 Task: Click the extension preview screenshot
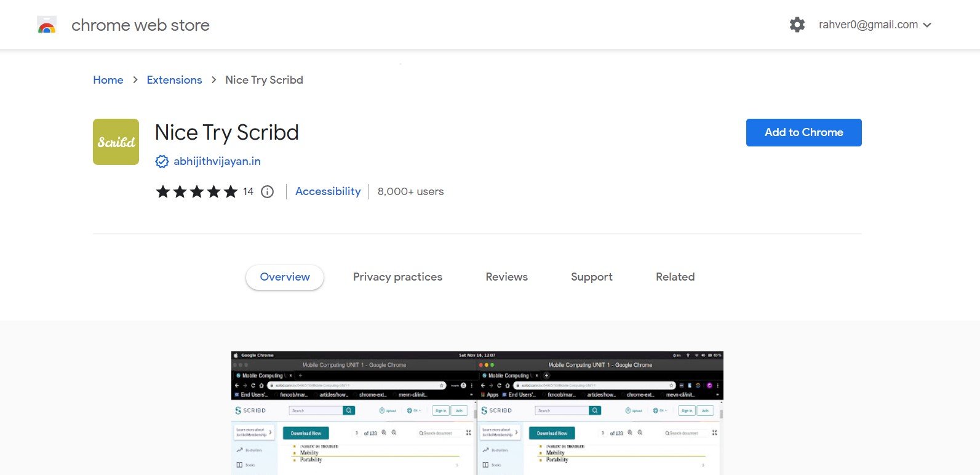pos(477,412)
